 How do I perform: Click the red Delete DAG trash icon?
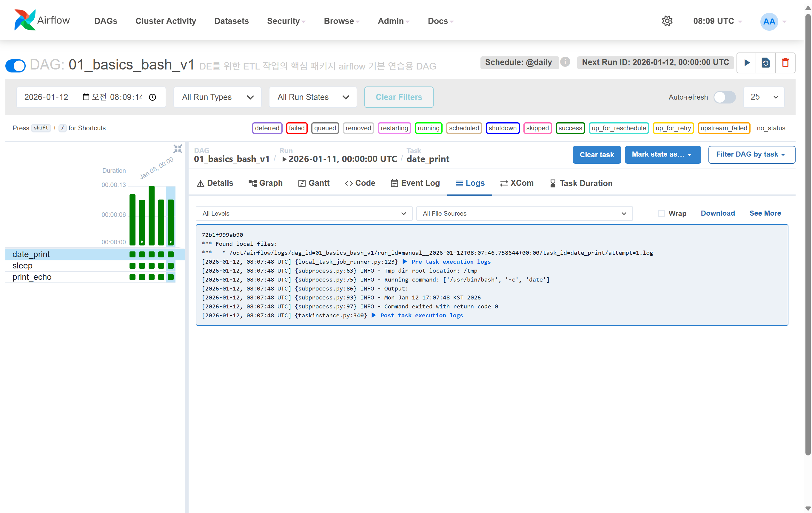(785, 63)
